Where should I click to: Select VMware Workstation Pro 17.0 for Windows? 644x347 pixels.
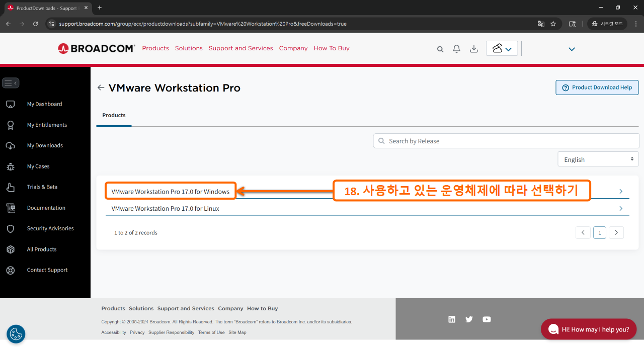(x=171, y=192)
